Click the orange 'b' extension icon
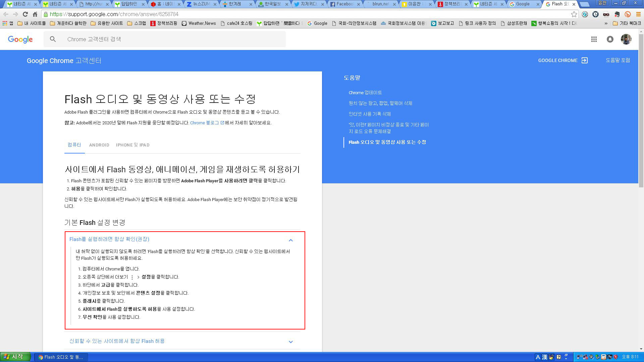644x362 pixels. (x=628, y=14)
